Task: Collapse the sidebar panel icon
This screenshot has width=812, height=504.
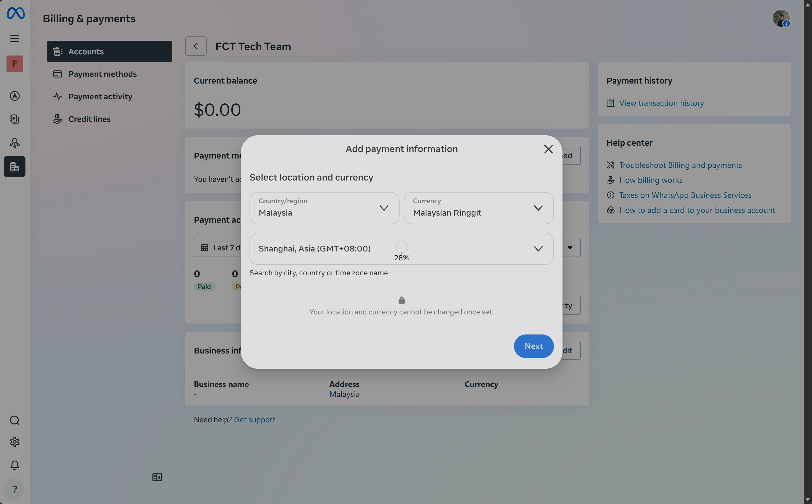Action: (x=157, y=477)
